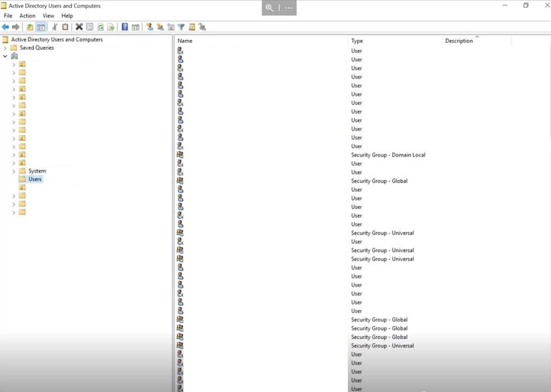551x392 pixels.
Task: Click the Export List toolbar icon
Action: click(x=111, y=27)
